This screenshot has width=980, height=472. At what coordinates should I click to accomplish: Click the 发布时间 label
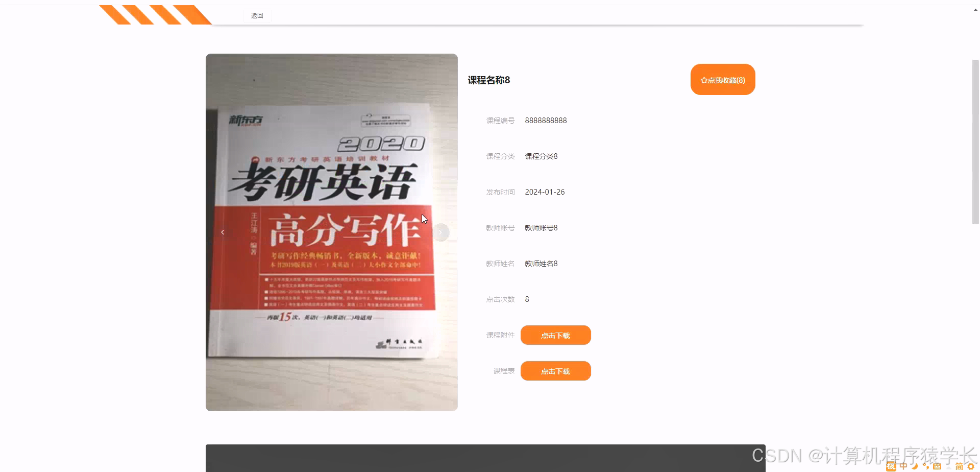[x=500, y=192]
